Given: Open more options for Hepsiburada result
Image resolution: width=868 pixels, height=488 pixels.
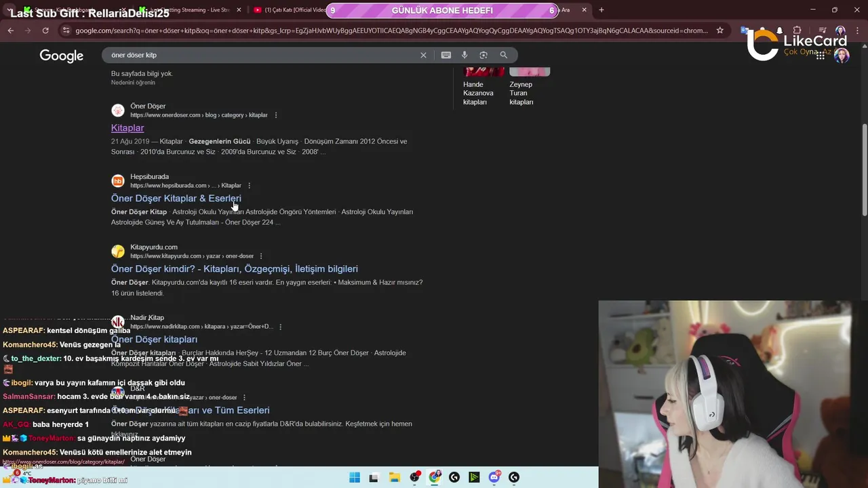Looking at the screenshot, I should (250, 186).
